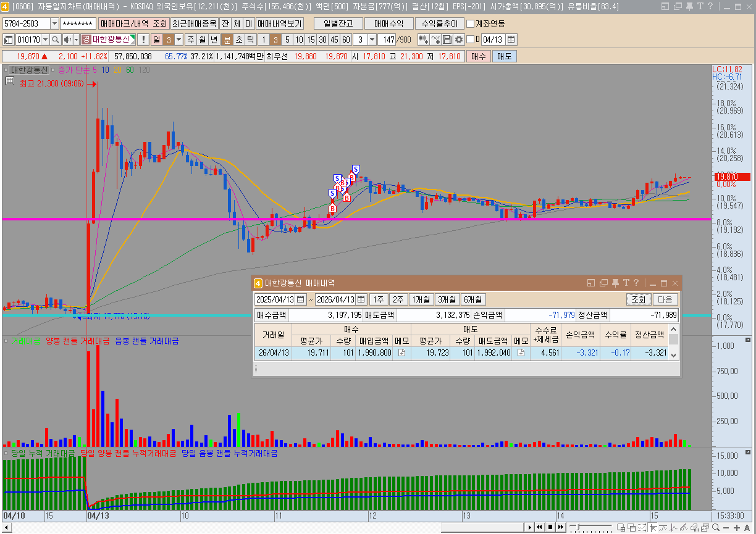Select the 년 yearly period button
Viewport: 756px width, 534px height.
214,40
